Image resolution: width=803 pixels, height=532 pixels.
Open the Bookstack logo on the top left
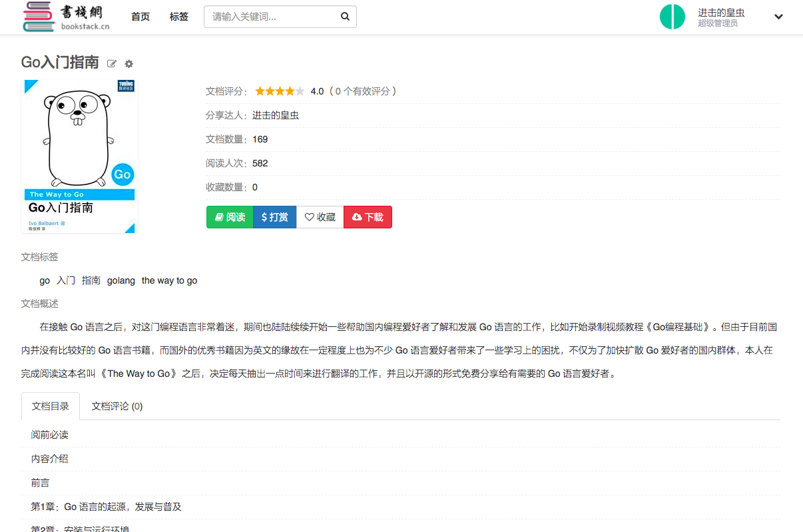point(64,17)
